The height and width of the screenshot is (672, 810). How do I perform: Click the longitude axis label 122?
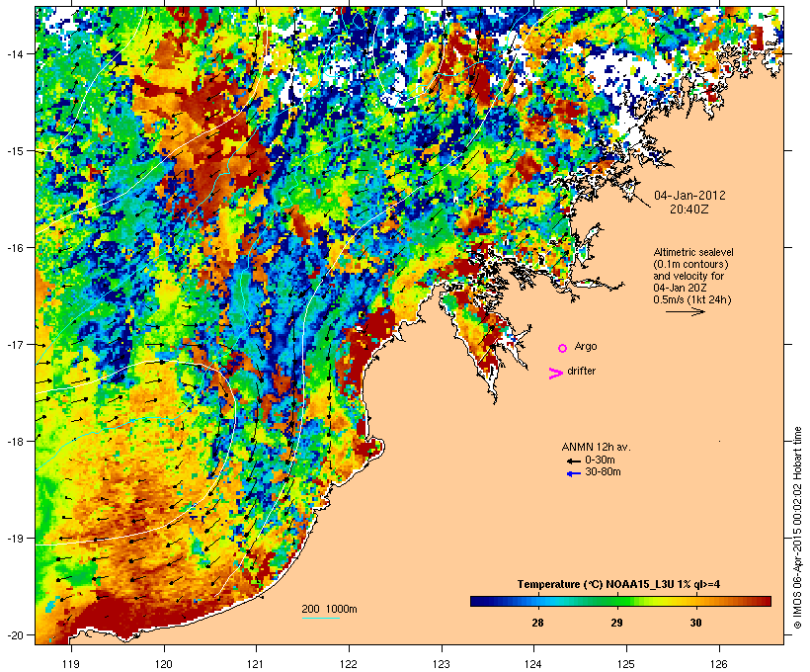(x=349, y=664)
